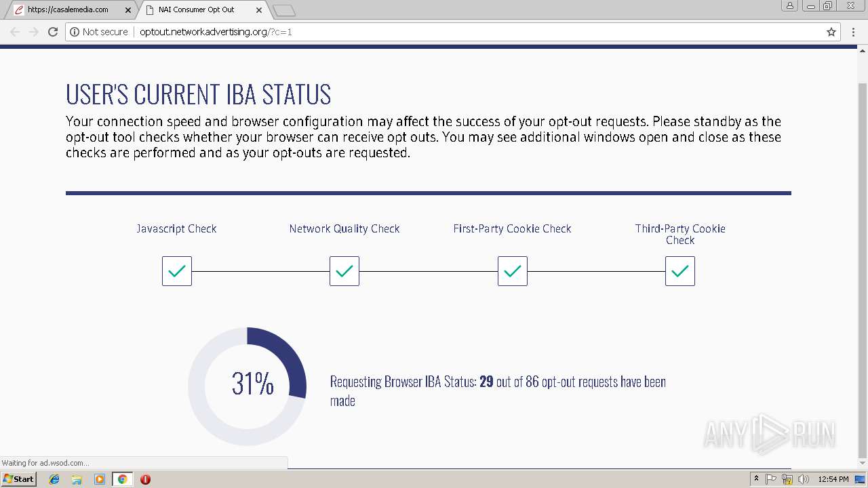Expand hidden system tray icons arrow
The height and width of the screenshot is (488, 868).
[x=756, y=479]
